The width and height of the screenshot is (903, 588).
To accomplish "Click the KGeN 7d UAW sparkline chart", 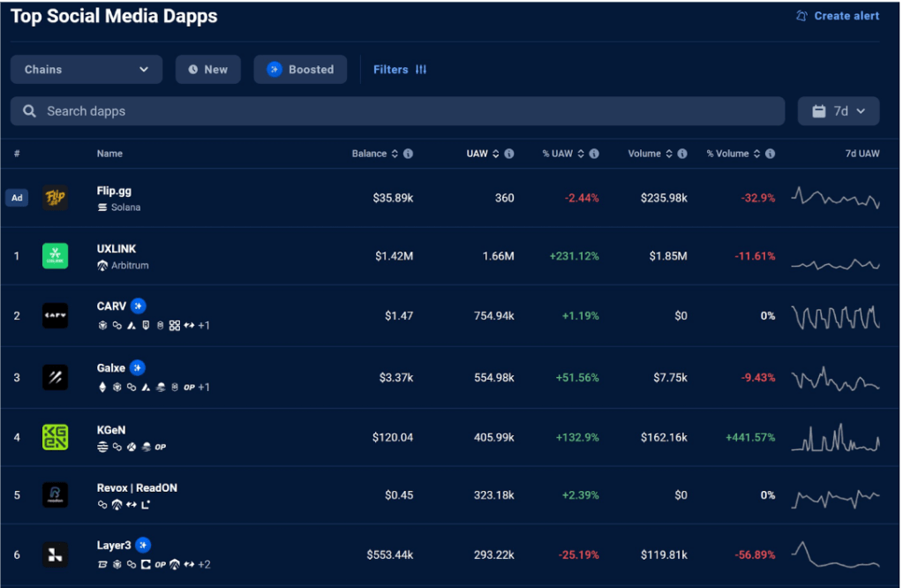I will [836, 438].
